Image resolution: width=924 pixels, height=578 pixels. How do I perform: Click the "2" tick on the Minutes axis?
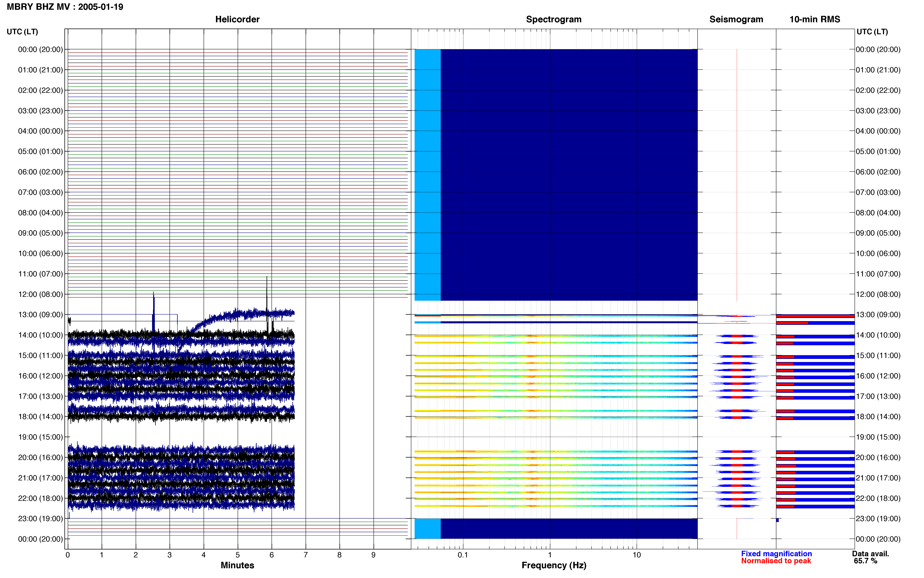point(136,555)
